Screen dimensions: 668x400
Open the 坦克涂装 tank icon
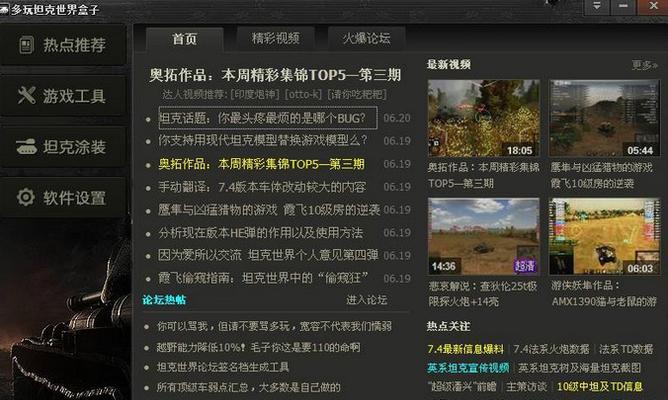[26, 147]
